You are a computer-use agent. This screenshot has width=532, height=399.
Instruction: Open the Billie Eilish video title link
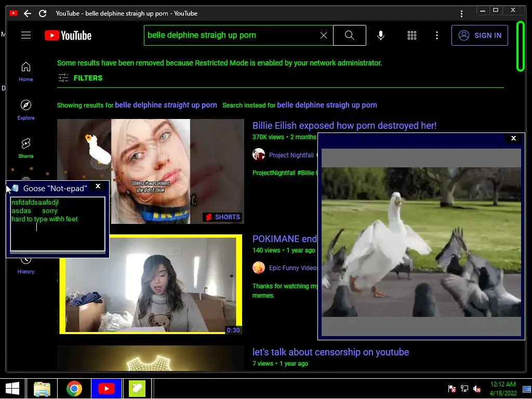pyautogui.click(x=344, y=126)
